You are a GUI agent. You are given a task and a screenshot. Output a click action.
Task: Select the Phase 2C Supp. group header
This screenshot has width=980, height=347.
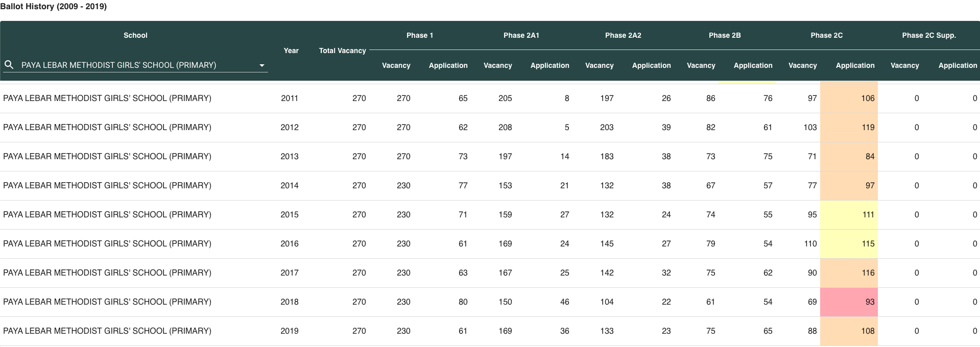(929, 35)
